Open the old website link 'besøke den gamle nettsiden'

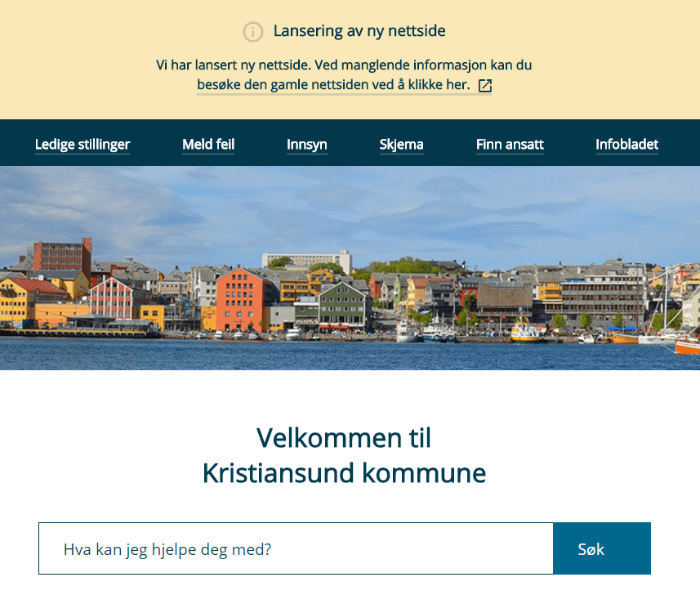[x=344, y=85]
